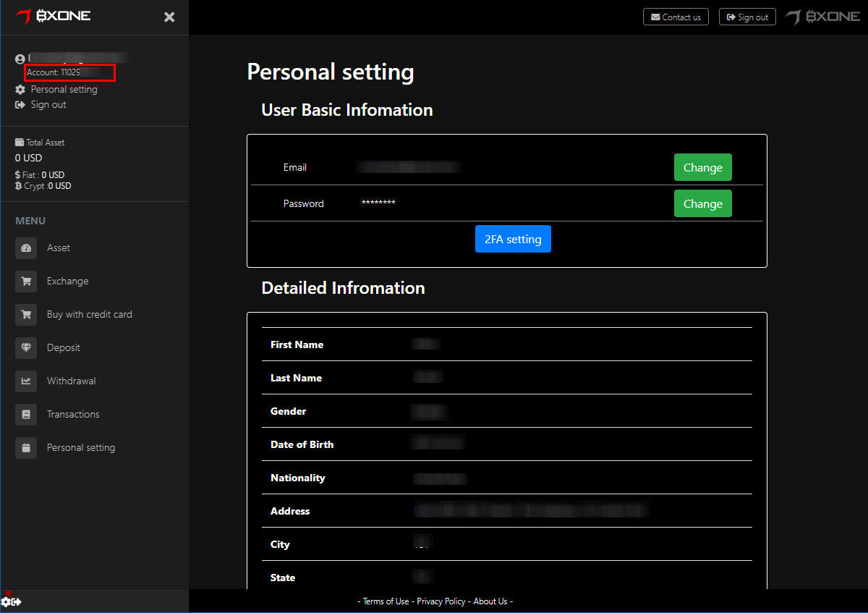Click the Withdrawal chart icon
Image resolution: width=868 pixels, height=613 pixels.
[x=26, y=381]
